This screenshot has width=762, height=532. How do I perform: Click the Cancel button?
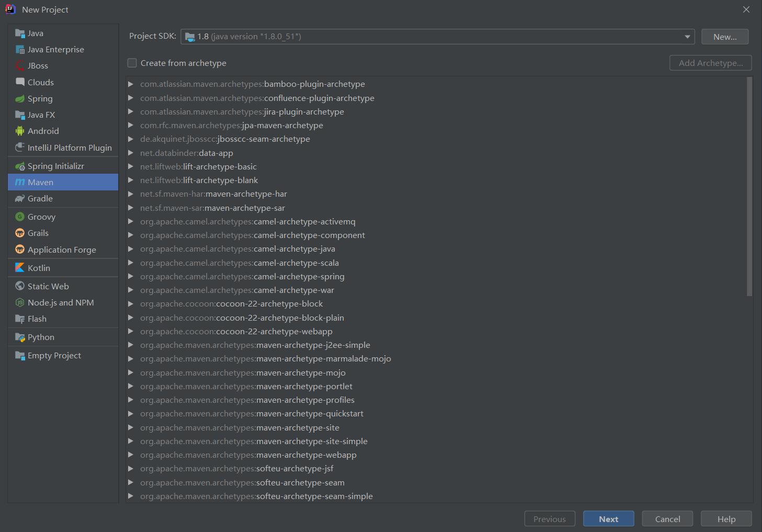pos(668,519)
